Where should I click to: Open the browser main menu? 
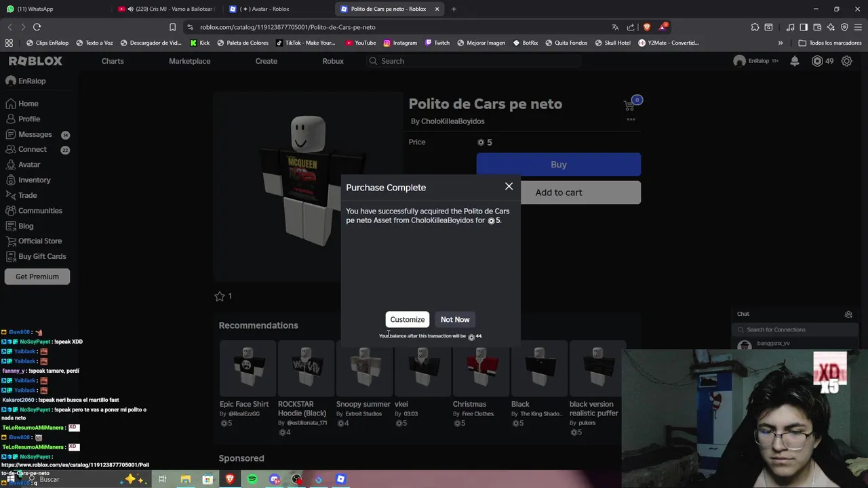(x=857, y=27)
